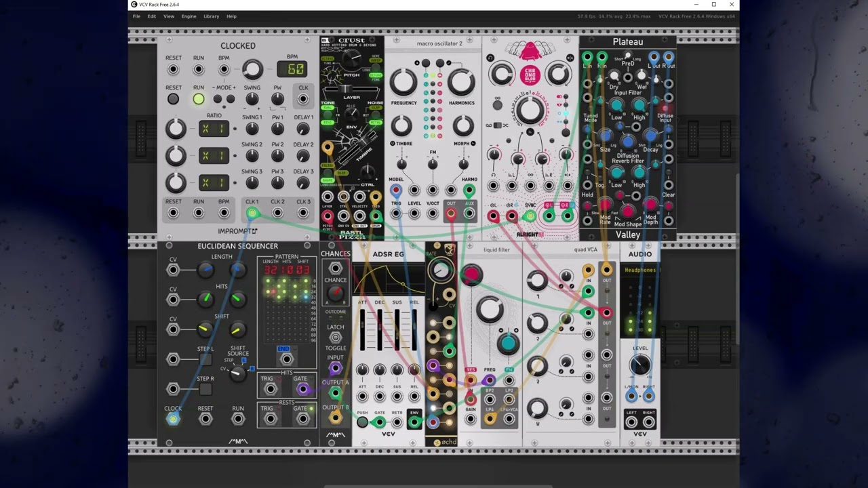Click the PITCH V/OCT jack on Crust
Viewport: 868px width, 488px height.
pyautogui.click(x=328, y=216)
